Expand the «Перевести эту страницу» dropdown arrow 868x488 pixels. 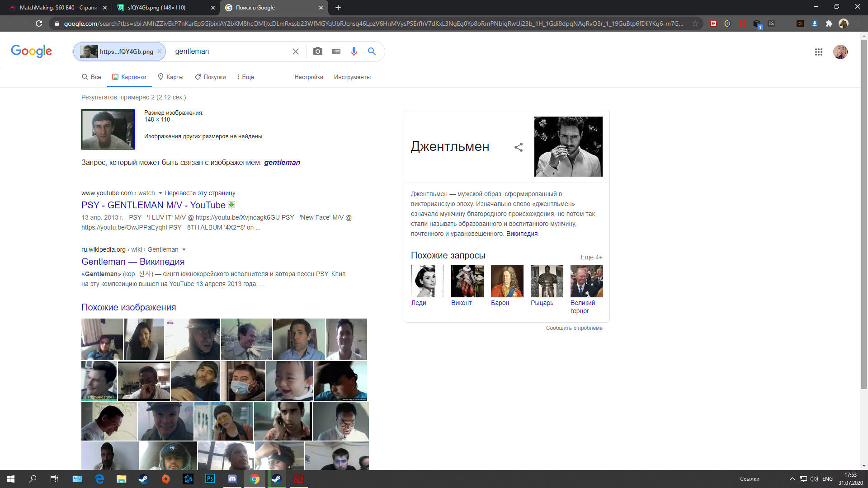[161, 193]
